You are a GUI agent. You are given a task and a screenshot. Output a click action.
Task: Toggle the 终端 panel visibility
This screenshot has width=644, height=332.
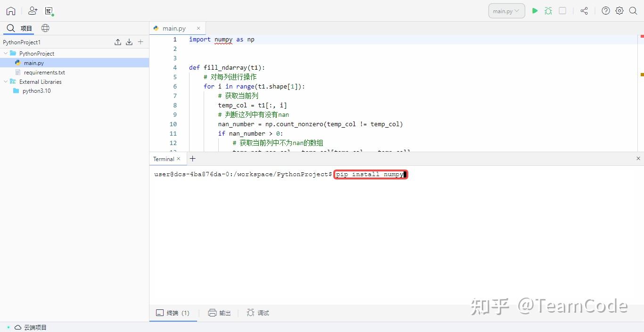173,312
